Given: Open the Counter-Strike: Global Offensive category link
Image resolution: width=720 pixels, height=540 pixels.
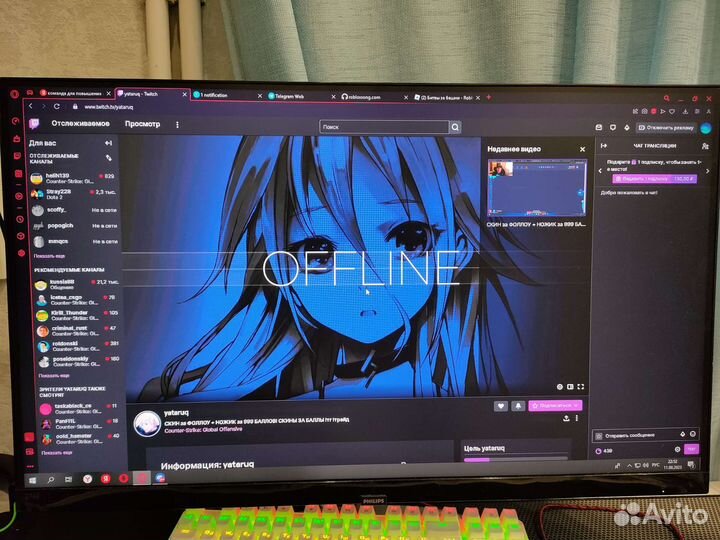Looking at the screenshot, I should point(203,430).
